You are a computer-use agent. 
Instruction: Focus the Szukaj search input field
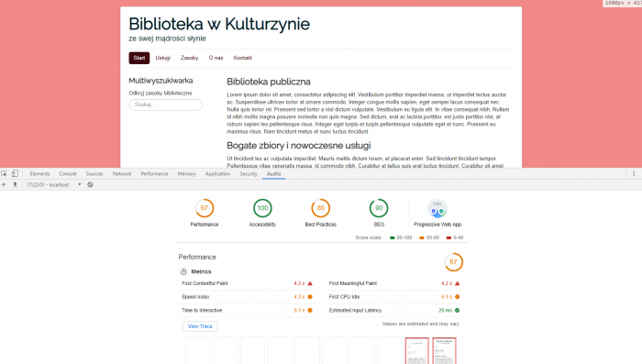pos(165,105)
